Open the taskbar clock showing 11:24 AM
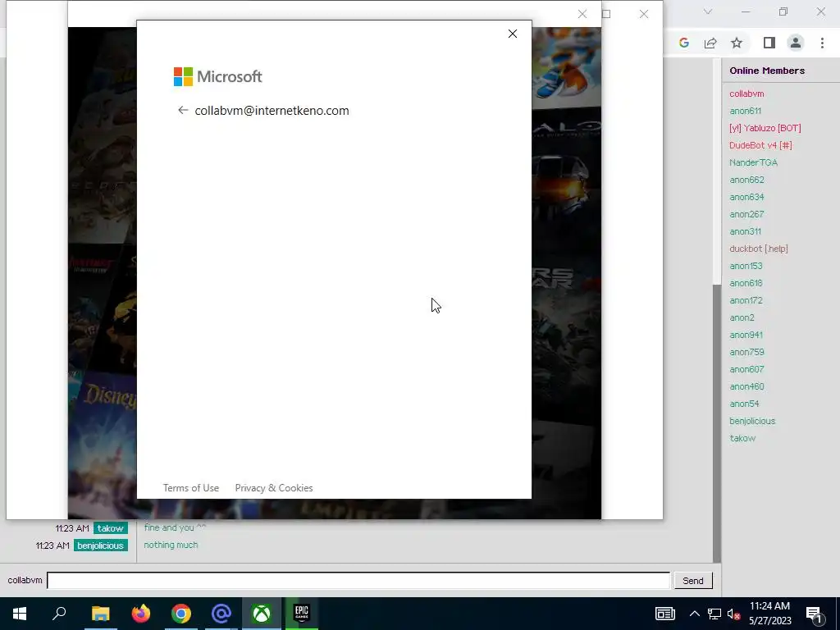 click(x=769, y=614)
